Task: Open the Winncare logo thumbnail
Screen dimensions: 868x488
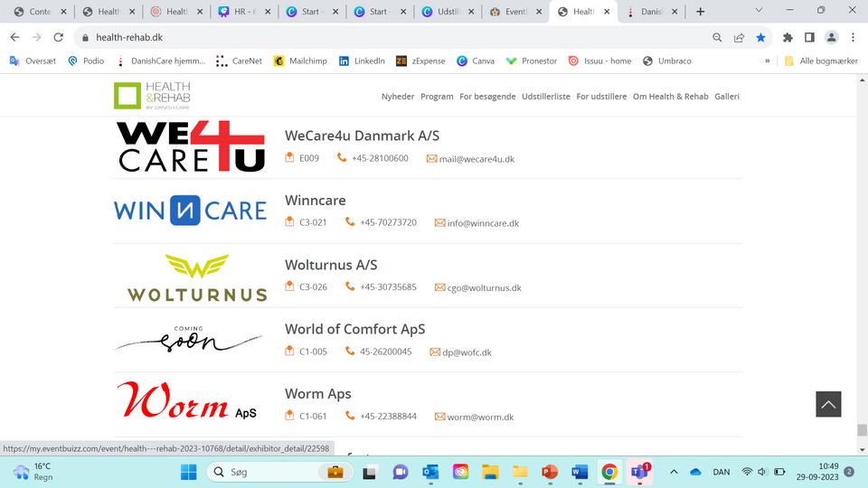Action: [191, 211]
